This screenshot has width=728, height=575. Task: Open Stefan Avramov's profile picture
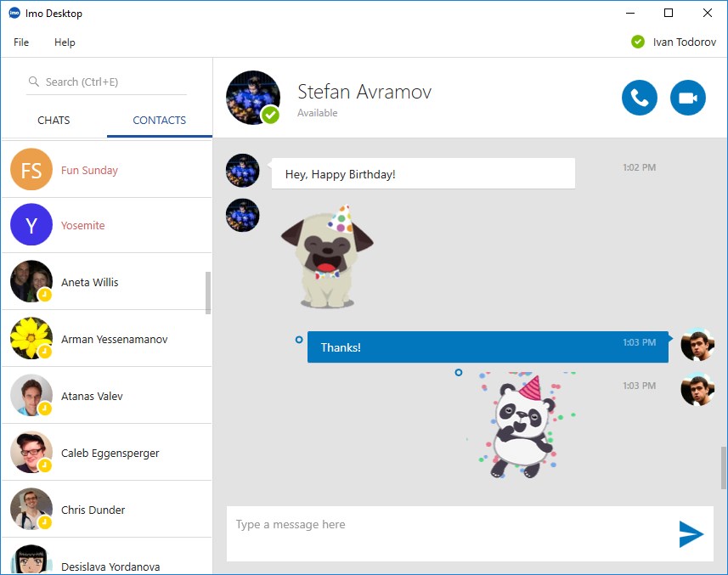click(x=252, y=97)
